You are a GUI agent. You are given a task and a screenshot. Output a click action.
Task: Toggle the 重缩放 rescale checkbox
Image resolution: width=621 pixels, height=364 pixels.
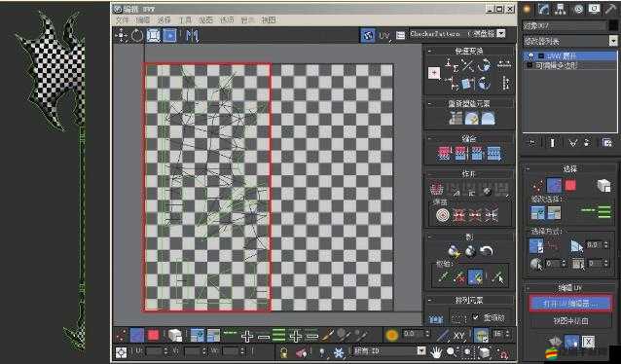click(476, 317)
